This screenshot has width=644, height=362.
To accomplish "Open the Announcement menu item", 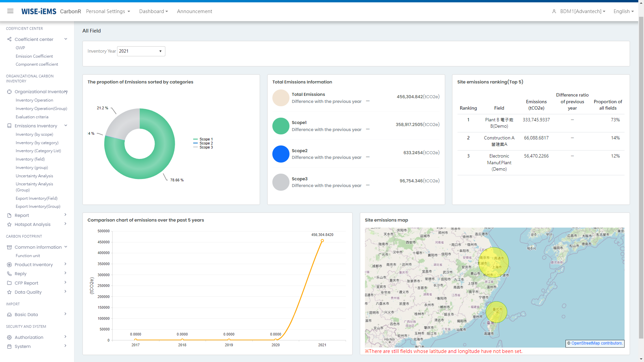I will (195, 11).
